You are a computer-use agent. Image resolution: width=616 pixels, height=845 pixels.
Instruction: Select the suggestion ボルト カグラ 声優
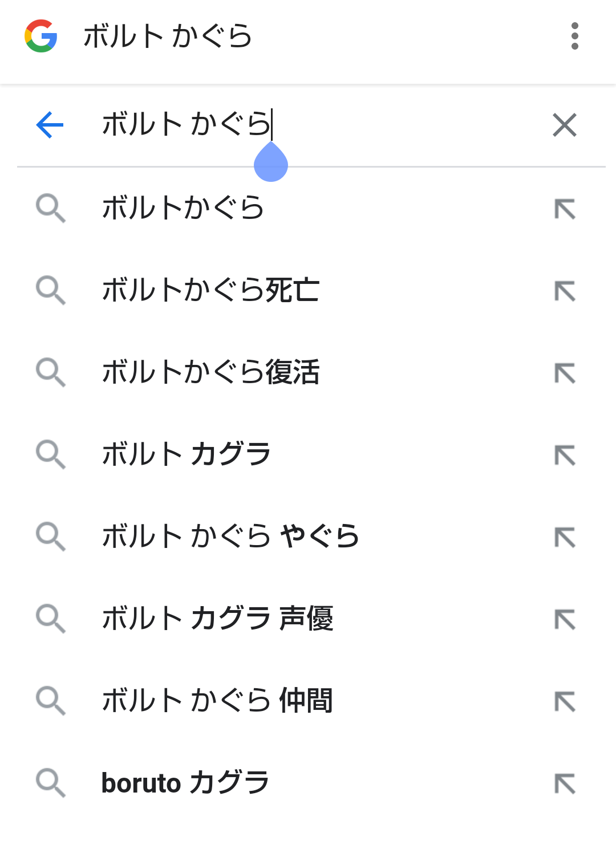[x=217, y=619]
